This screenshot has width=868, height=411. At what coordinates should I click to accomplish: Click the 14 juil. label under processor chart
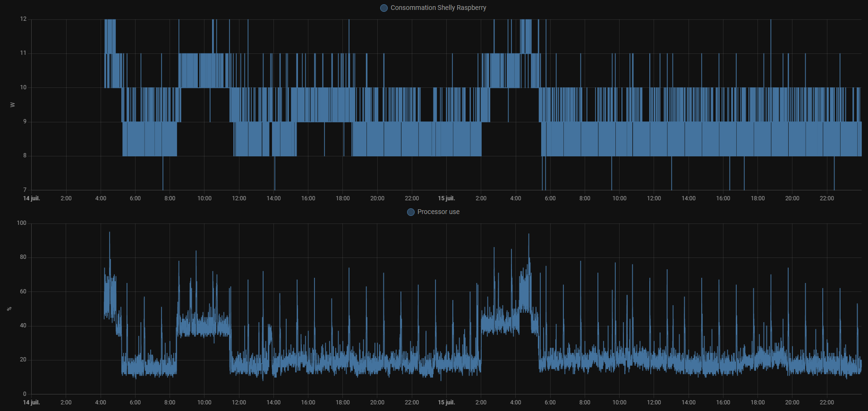32,402
